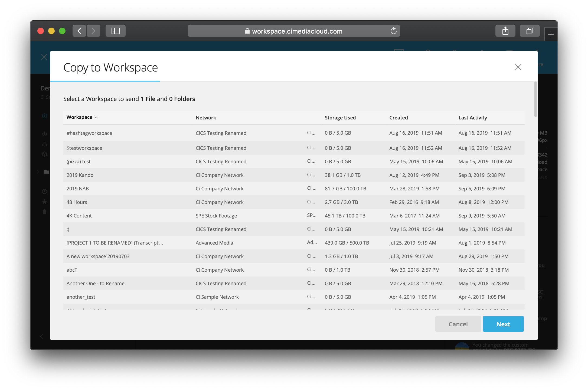Viewport: 588px width, 390px height.
Task: Open the Safari share menu
Action: [x=505, y=31]
